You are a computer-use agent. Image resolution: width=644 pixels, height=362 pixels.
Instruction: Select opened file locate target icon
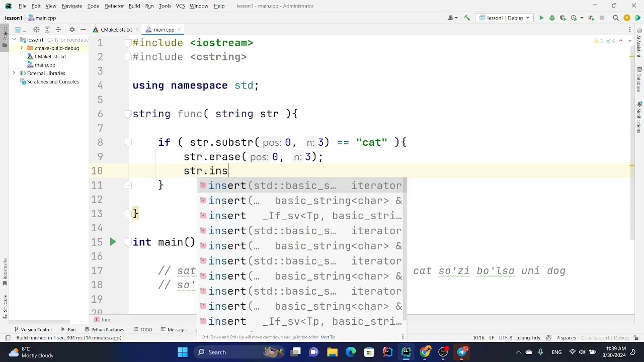pos(36,30)
